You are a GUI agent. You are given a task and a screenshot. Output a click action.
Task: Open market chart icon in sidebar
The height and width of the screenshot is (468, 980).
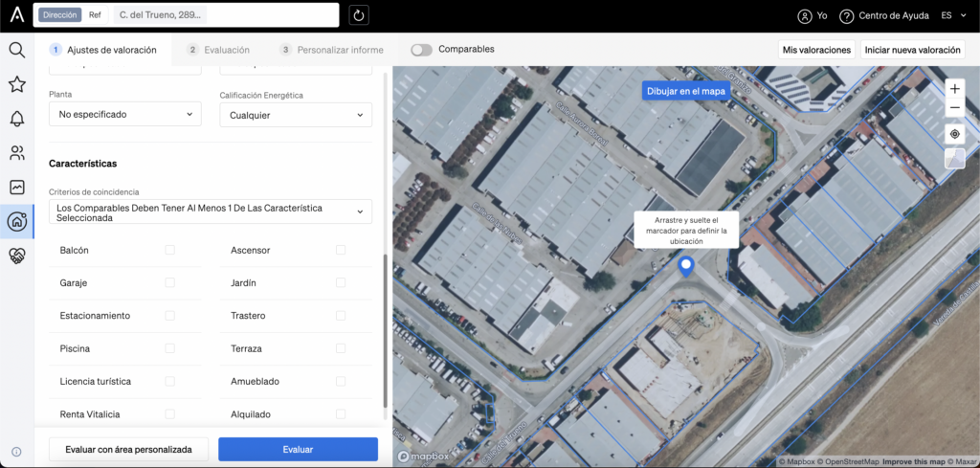(17, 187)
